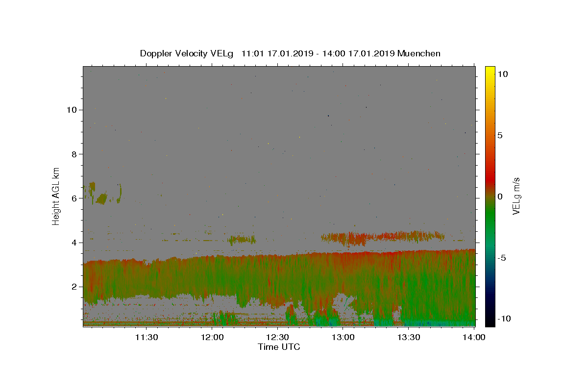The width and height of the screenshot is (588, 392).
Task: Click the small cloud echo near 6 km
Action: click(101, 194)
